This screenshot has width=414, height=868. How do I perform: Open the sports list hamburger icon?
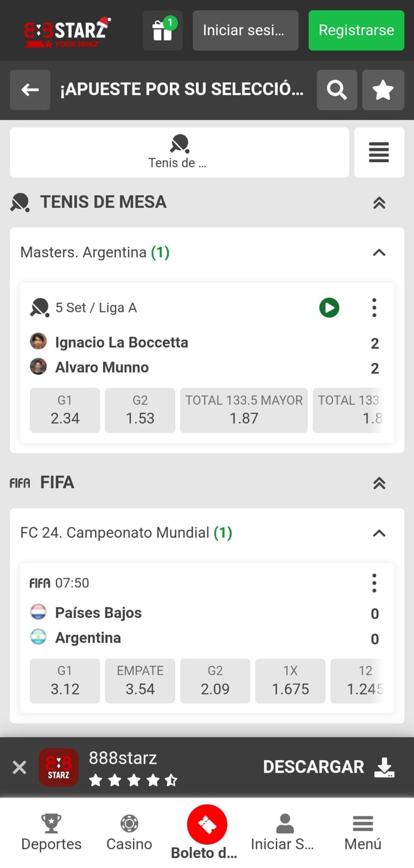click(x=379, y=152)
